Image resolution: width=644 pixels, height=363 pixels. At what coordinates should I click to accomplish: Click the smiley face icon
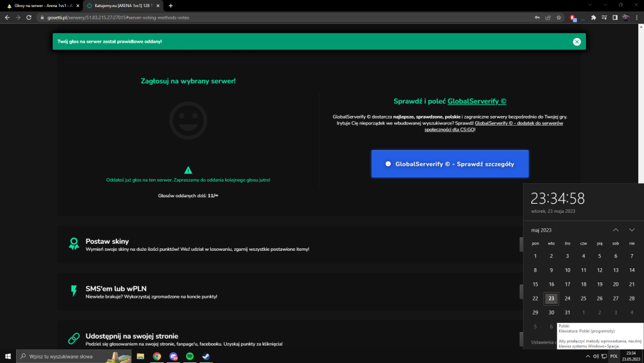click(188, 121)
